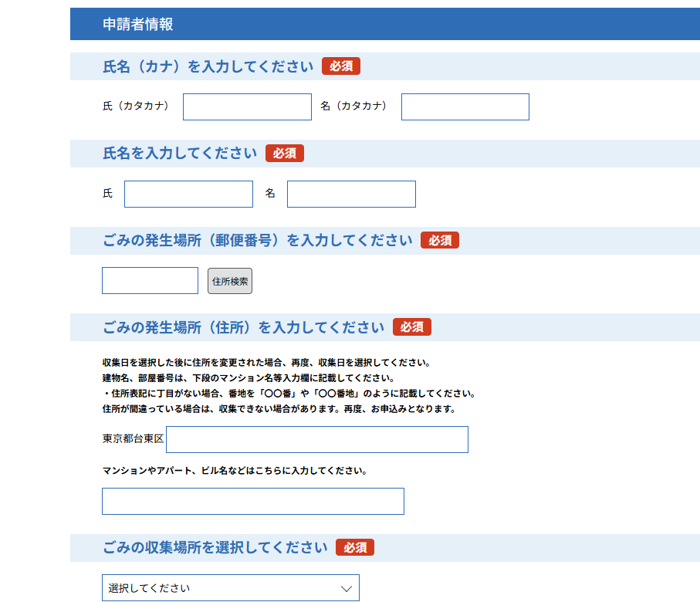
Task: Click the address field after 東京都台東区
Action: pos(316,439)
